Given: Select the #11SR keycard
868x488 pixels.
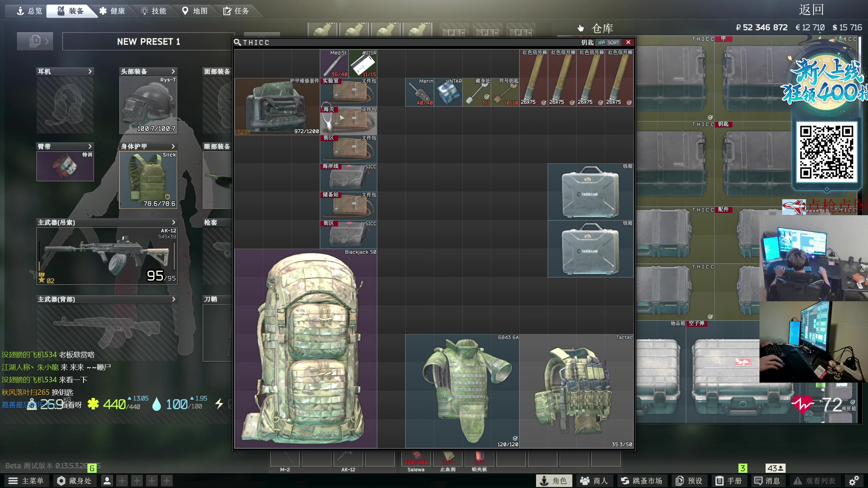Looking at the screenshot, I should coord(363,64).
